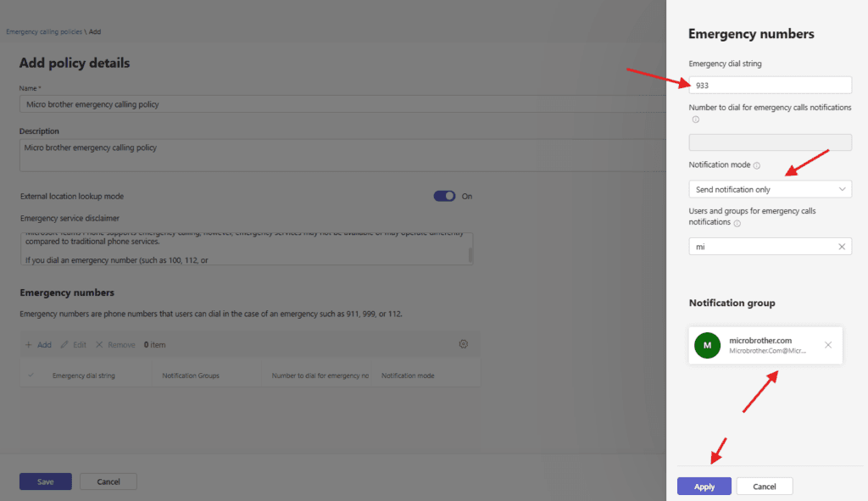Click Cancel next to the Apply button
The width and height of the screenshot is (868, 501).
click(x=764, y=487)
